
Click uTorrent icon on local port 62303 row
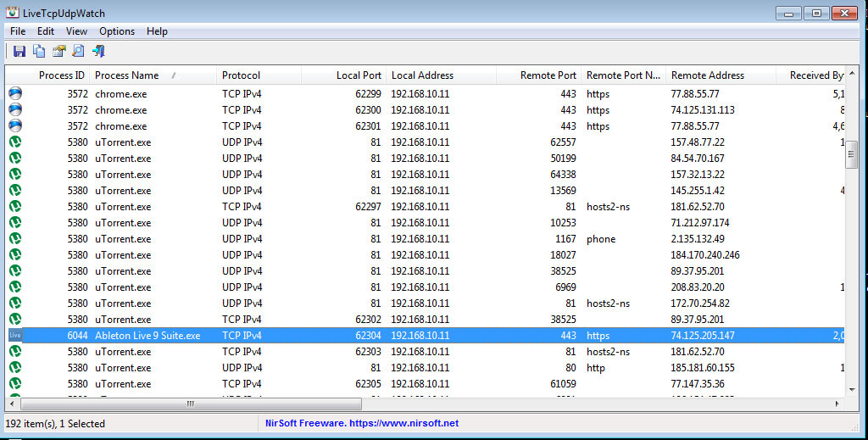pyautogui.click(x=15, y=352)
